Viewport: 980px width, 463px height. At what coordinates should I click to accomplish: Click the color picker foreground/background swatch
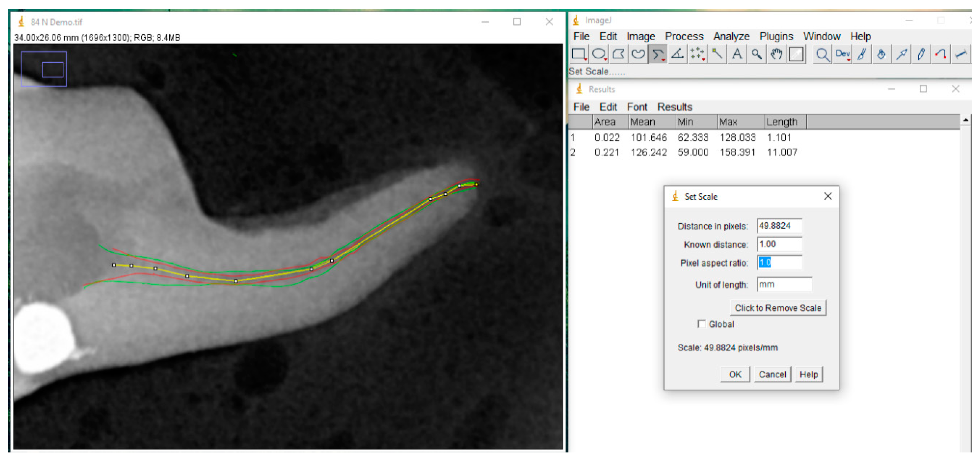[x=796, y=54]
